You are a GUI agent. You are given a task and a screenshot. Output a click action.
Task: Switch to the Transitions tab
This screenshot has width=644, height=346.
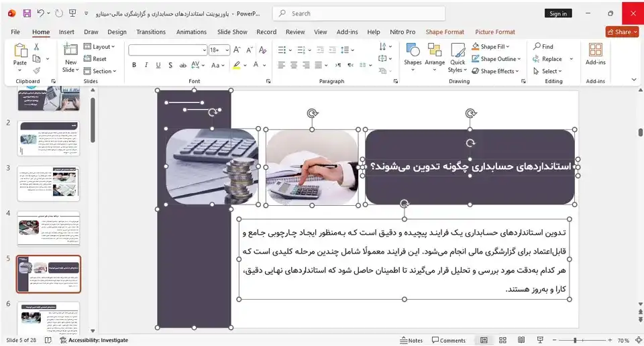pyautogui.click(x=151, y=32)
